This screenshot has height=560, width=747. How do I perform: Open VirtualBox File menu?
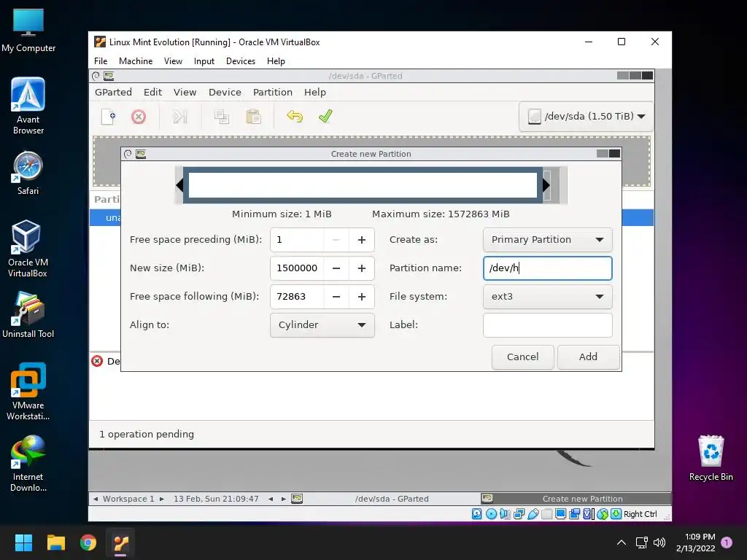101,61
